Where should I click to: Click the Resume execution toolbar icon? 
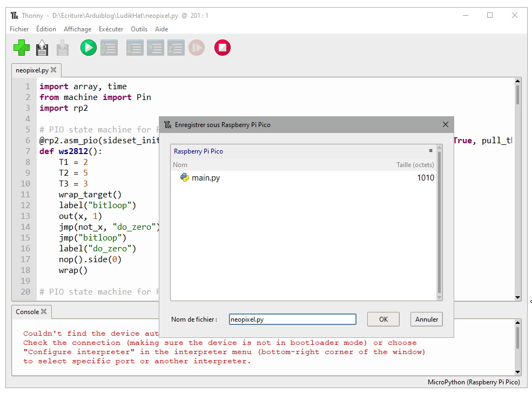[x=197, y=48]
